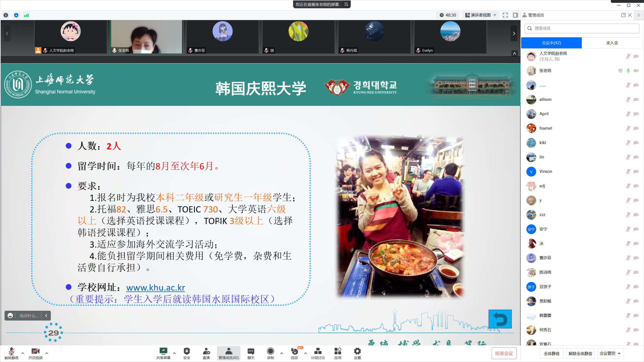Open breakout rooms discussion
Screen dimensions: 644x362
click(x=318, y=353)
